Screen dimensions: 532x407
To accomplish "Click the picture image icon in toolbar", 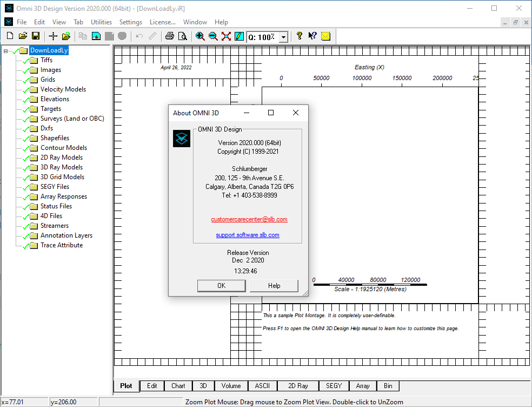I will tap(96, 36).
